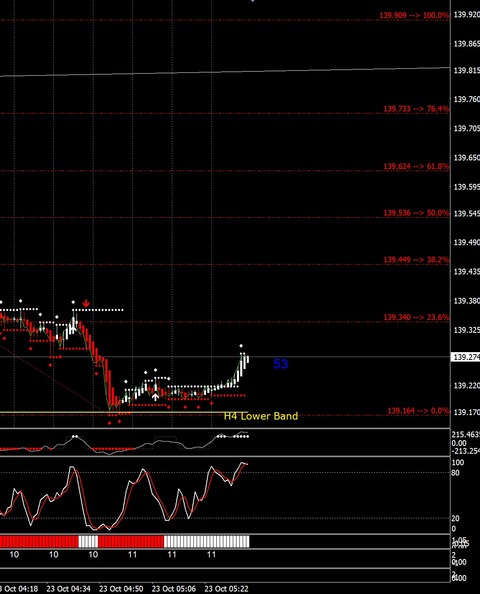Click price axis value 139.815
Viewport: 480px width, 594px height.
click(x=466, y=70)
